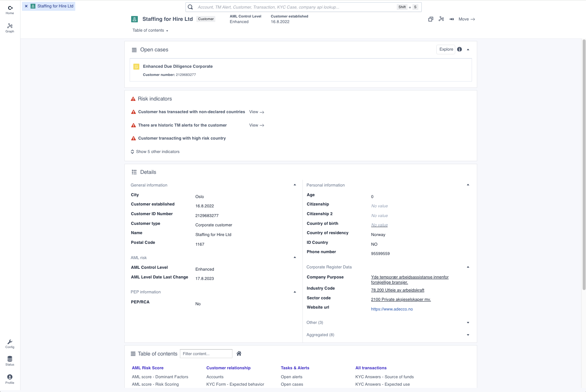Click the pin arrow icon beside Move
This screenshot has height=392, width=586.
[452, 19]
